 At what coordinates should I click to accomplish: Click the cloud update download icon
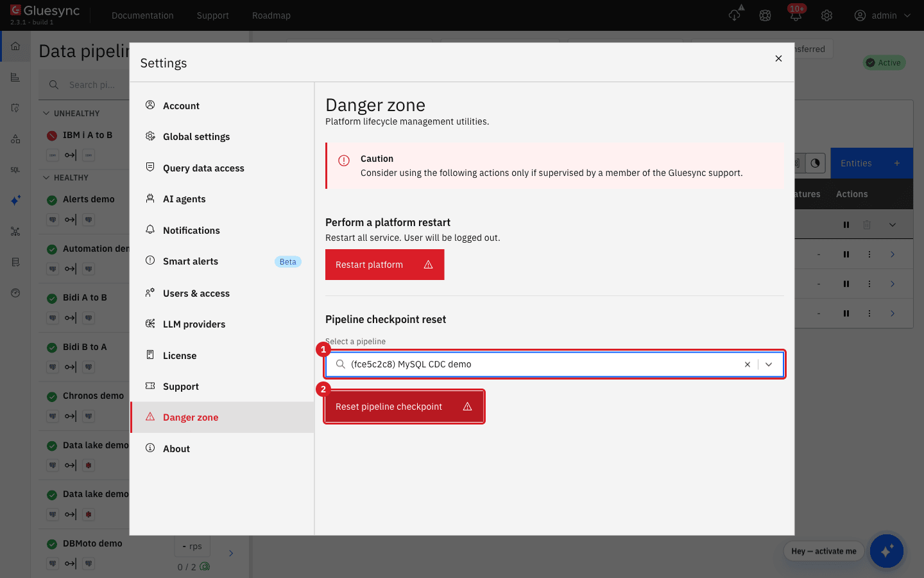pos(735,14)
